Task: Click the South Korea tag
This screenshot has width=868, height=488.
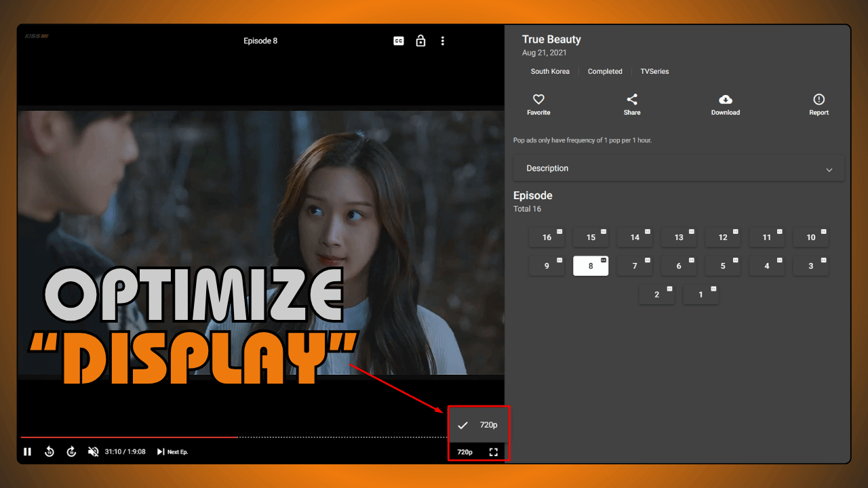Action: [550, 71]
